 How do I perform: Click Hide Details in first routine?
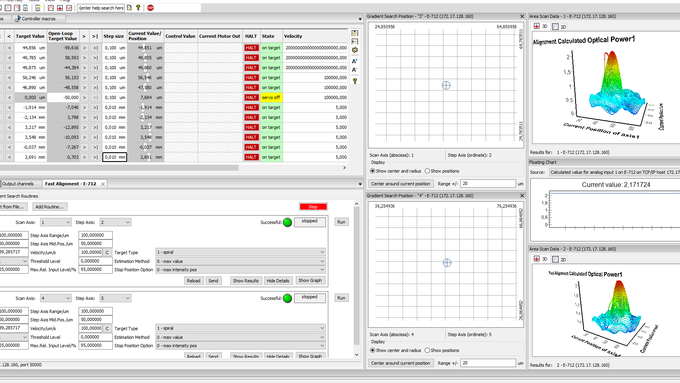point(278,281)
